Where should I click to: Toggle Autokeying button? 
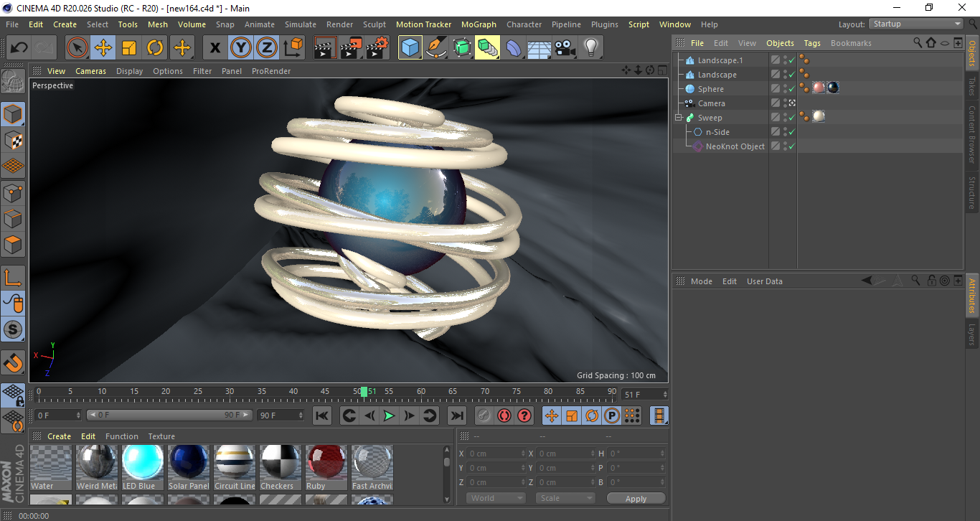point(504,416)
